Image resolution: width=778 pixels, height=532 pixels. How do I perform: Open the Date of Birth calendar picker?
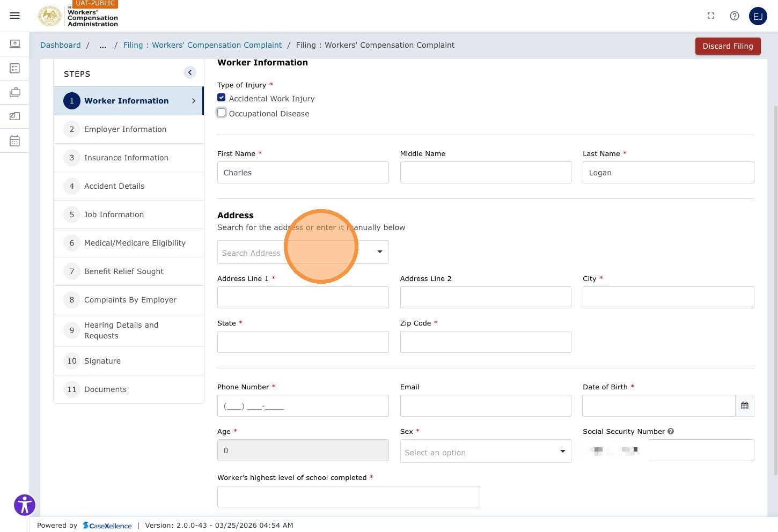click(x=745, y=406)
